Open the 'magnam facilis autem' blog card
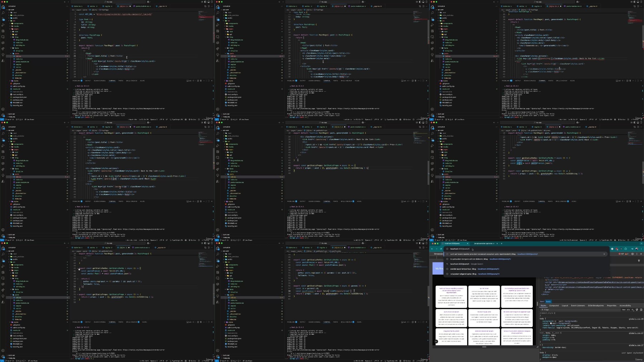This screenshot has width=644, height=362. (451, 337)
